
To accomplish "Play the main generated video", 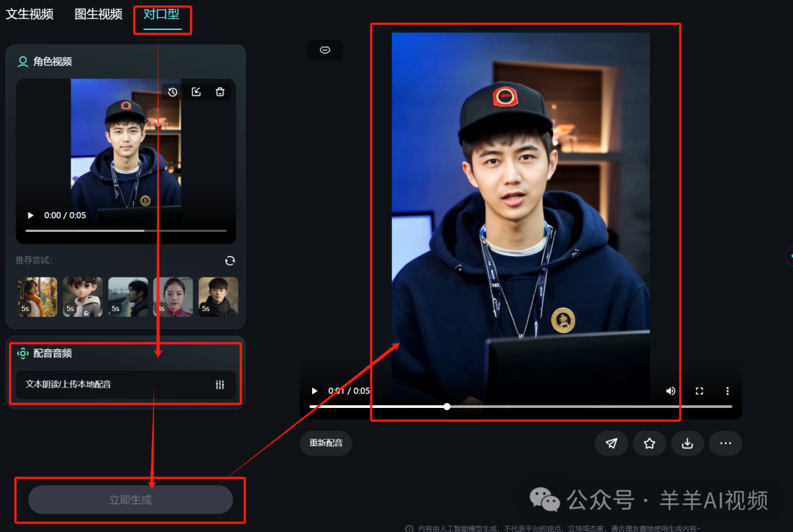I will (314, 391).
